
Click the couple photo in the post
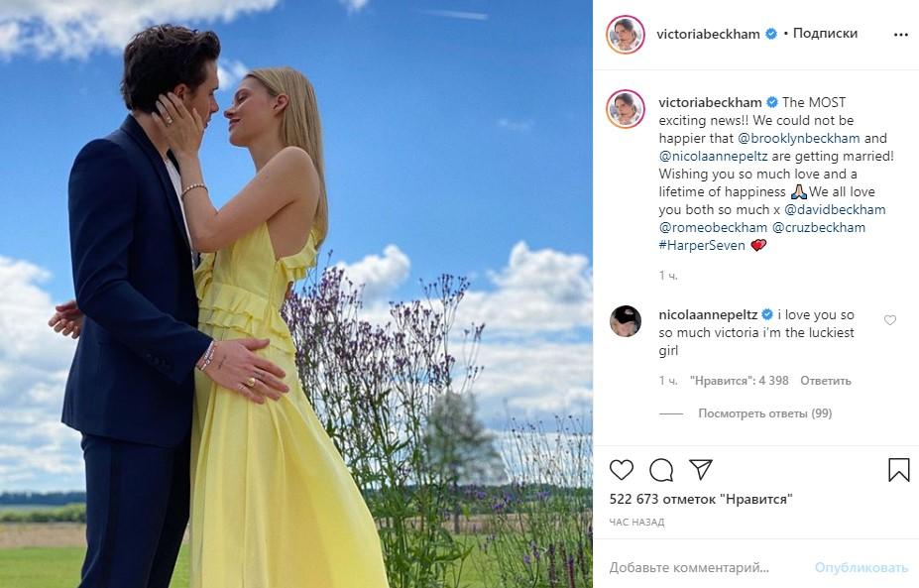(x=296, y=294)
